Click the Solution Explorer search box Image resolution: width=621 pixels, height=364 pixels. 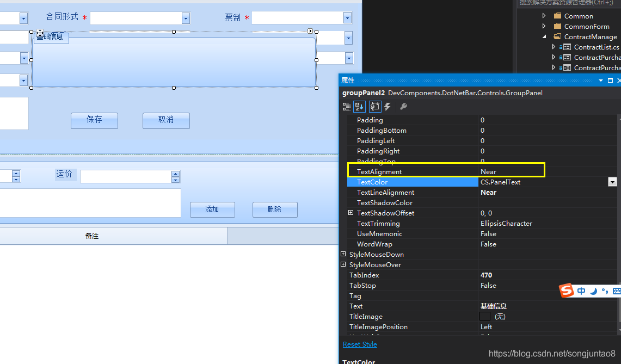coord(569,3)
